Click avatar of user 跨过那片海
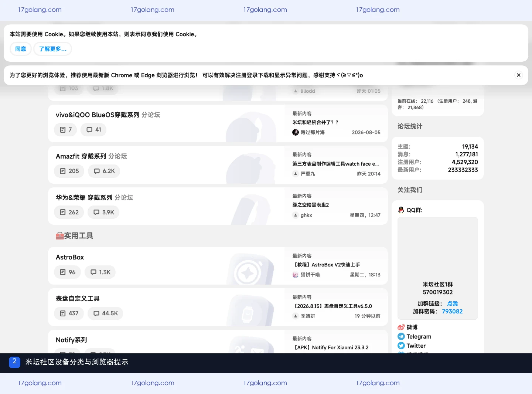The image size is (532, 394). 296,132
